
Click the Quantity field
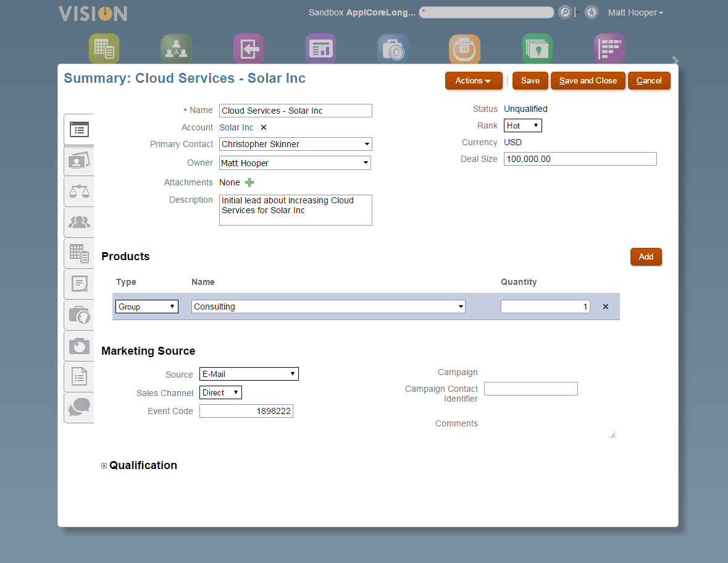pos(545,307)
